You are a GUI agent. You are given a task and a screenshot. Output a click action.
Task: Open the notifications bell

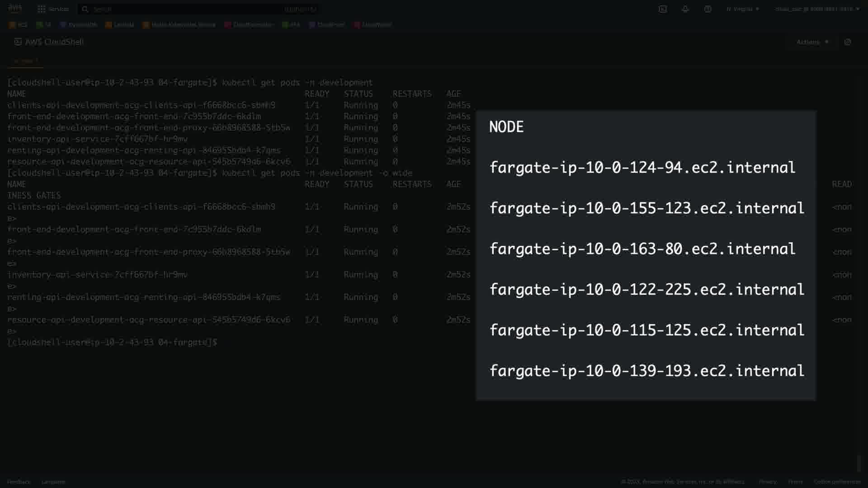[x=685, y=9]
